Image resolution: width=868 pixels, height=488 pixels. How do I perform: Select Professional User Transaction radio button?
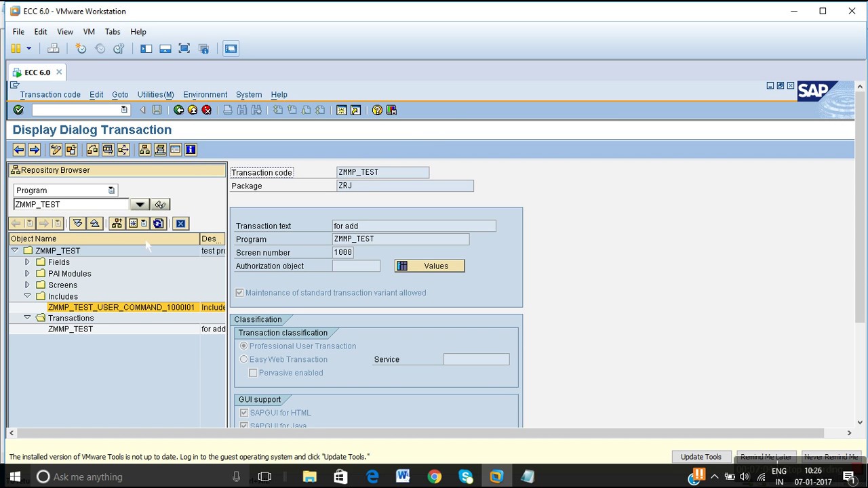[243, 346]
